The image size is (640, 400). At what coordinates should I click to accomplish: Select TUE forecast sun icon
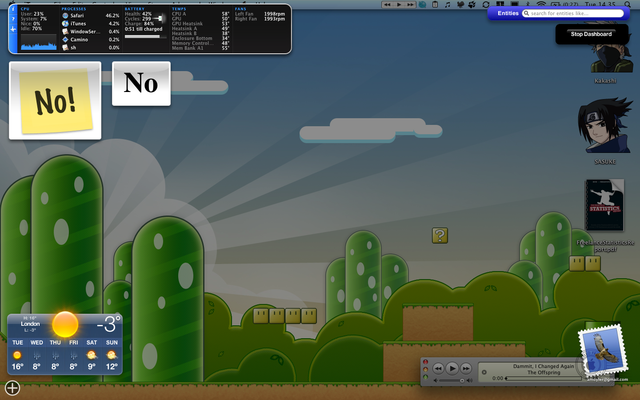click(x=17, y=355)
